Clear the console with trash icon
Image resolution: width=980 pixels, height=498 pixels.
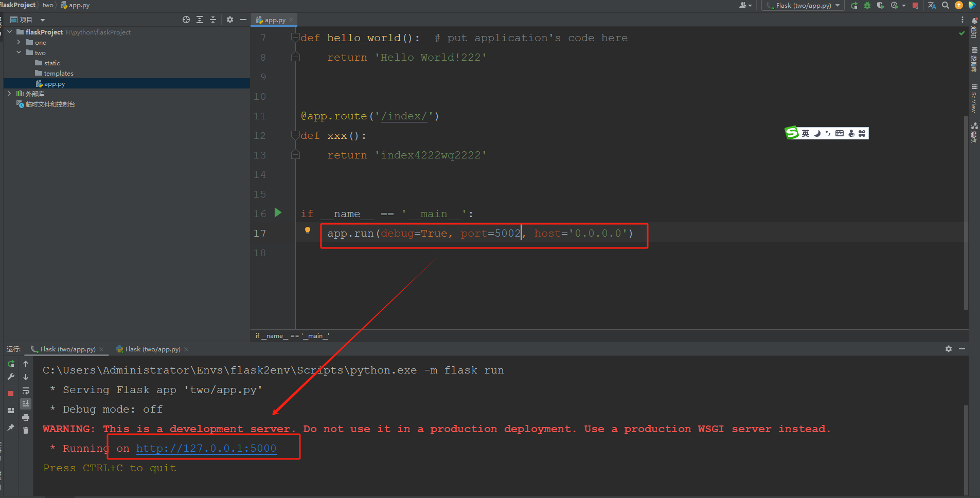[26, 431]
